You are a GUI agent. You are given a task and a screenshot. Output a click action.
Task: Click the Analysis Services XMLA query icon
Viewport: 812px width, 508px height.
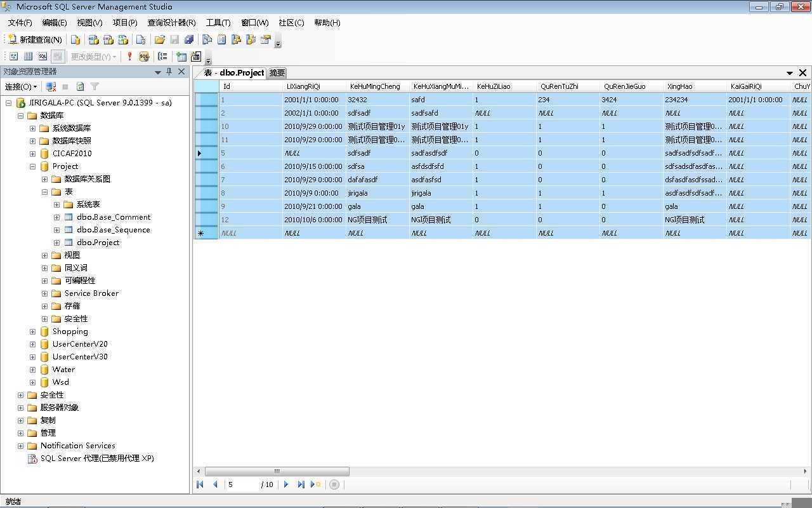click(x=123, y=39)
